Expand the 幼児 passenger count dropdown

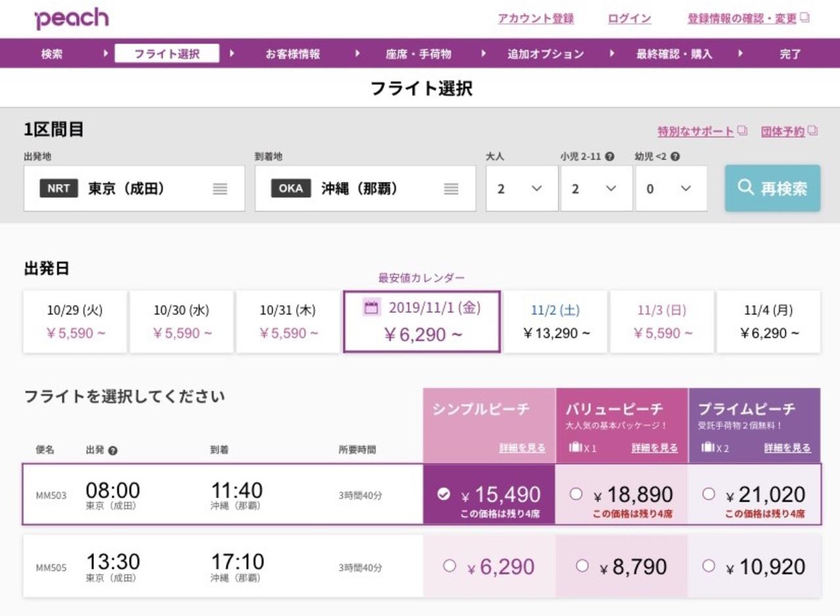pos(671,189)
